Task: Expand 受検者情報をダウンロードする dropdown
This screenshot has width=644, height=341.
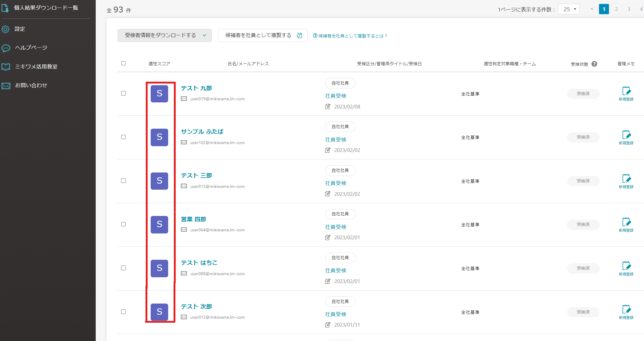Action: [x=165, y=36]
